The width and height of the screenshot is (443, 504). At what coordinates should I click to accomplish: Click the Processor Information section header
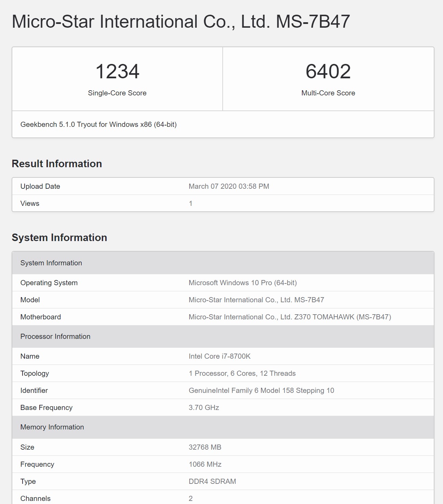[223, 336]
